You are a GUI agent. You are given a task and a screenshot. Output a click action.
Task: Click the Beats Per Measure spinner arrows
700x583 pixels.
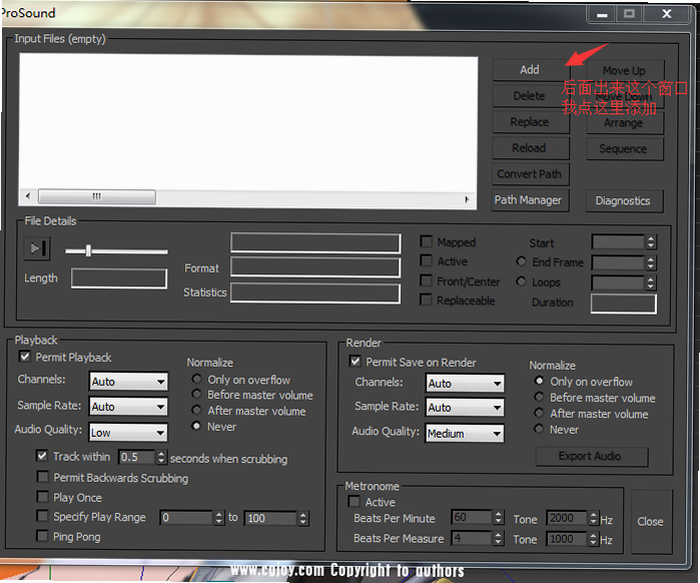tap(499, 538)
